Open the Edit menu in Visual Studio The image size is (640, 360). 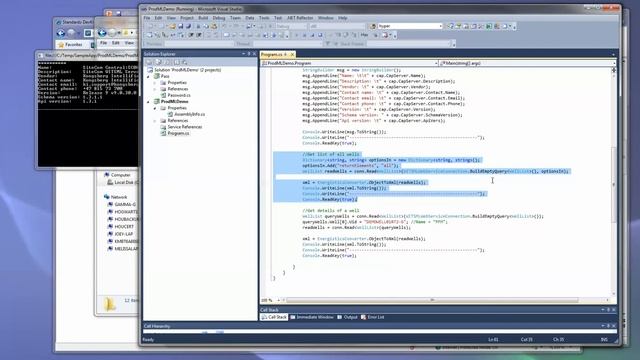tap(158, 18)
